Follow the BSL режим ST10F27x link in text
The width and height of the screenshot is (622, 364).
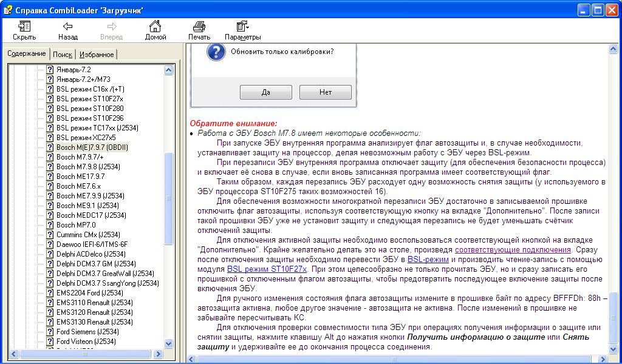(x=267, y=269)
